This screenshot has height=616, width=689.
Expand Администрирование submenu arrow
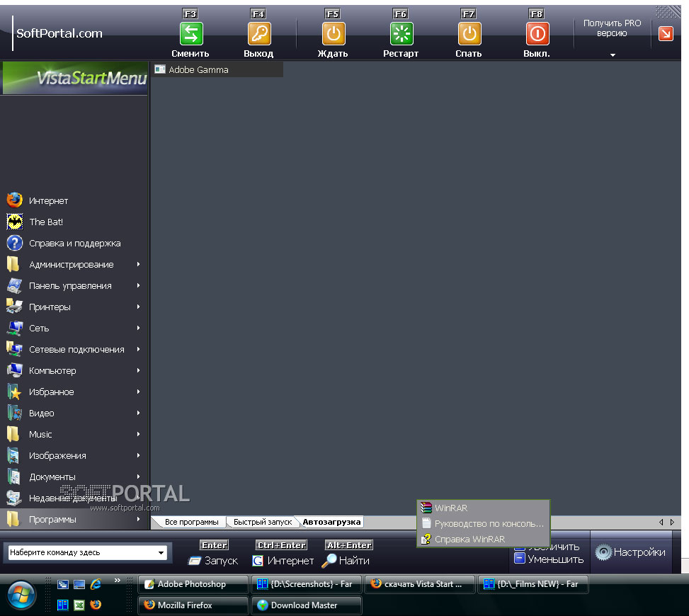point(138,264)
